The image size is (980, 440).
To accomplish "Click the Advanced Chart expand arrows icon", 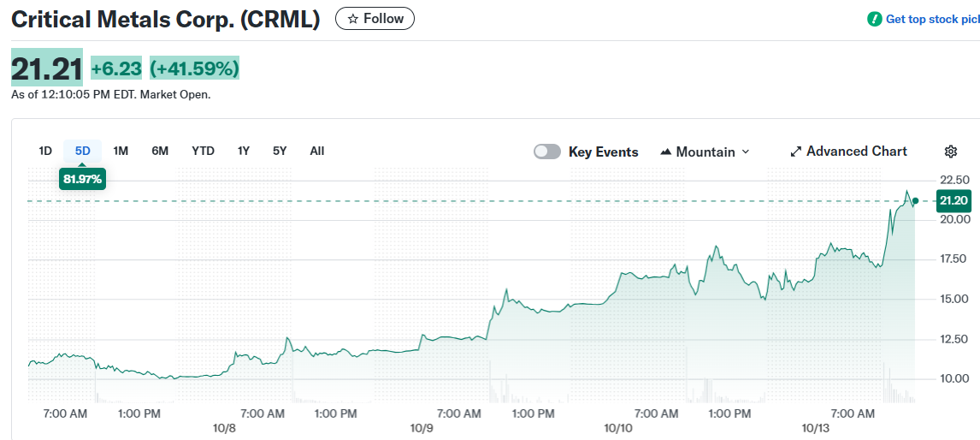I will click(x=795, y=152).
